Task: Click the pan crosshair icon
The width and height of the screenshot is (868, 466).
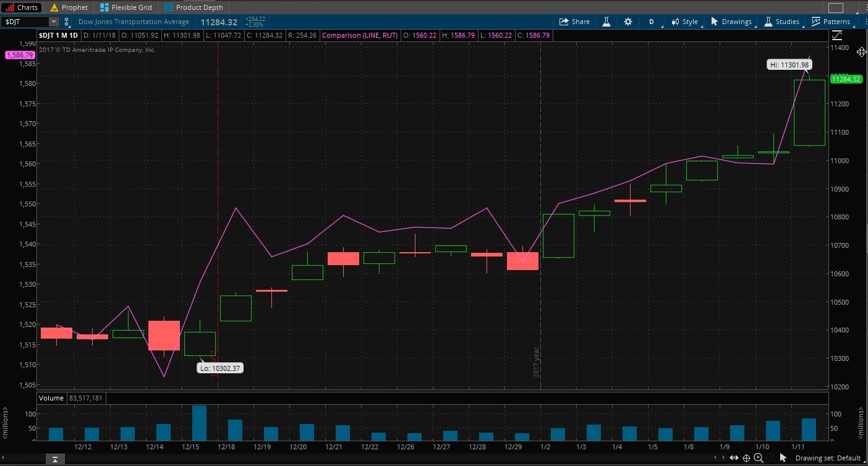Action: click(746, 458)
